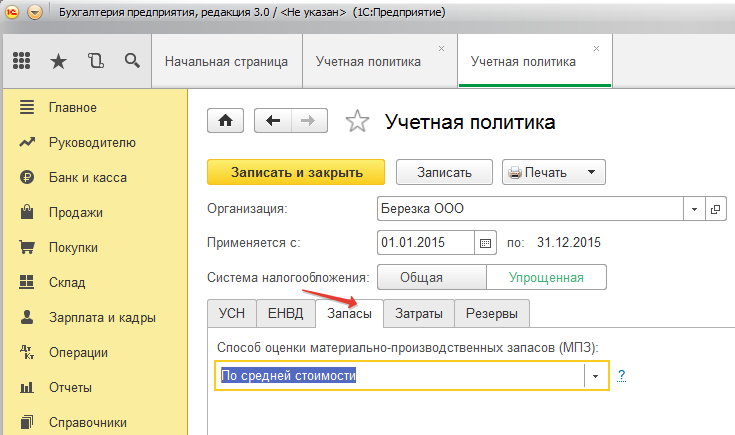The width and height of the screenshot is (735, 435).
Task: Select the Общая taxation system
Action: tap(428, 277)
